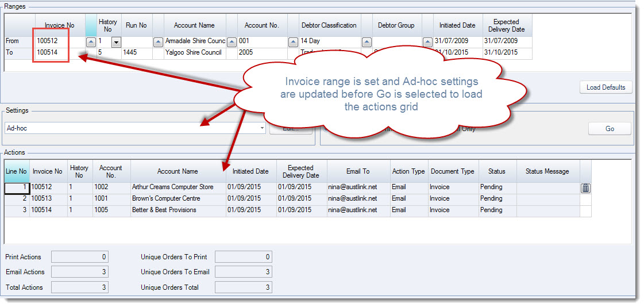Click Pending status for line 3
The width and height of the screenshot is (644, 307).
pos(498,210)
